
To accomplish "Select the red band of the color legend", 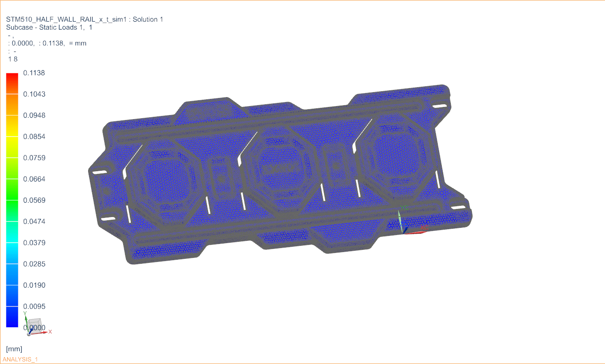I will [x=12, y=83].
